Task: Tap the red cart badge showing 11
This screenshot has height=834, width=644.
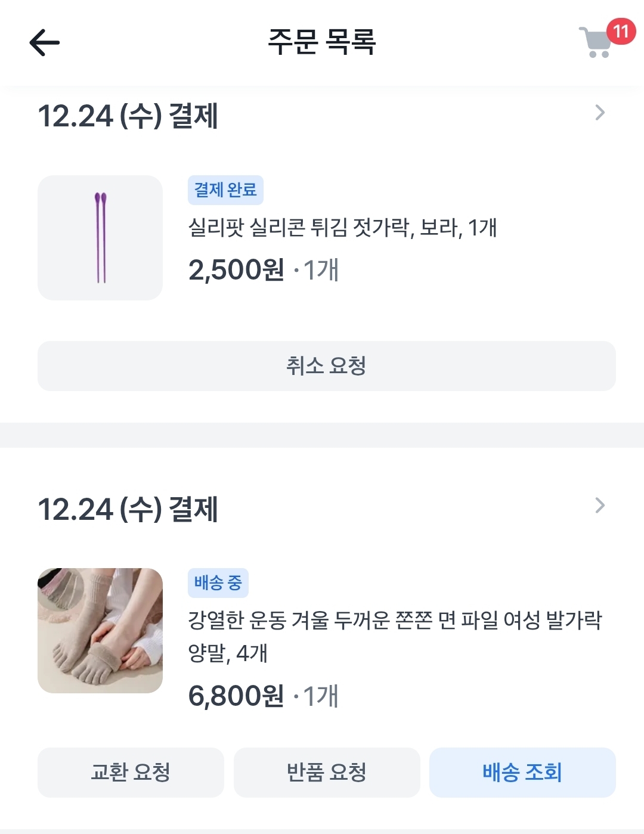Action: click(x=621, y=31)
